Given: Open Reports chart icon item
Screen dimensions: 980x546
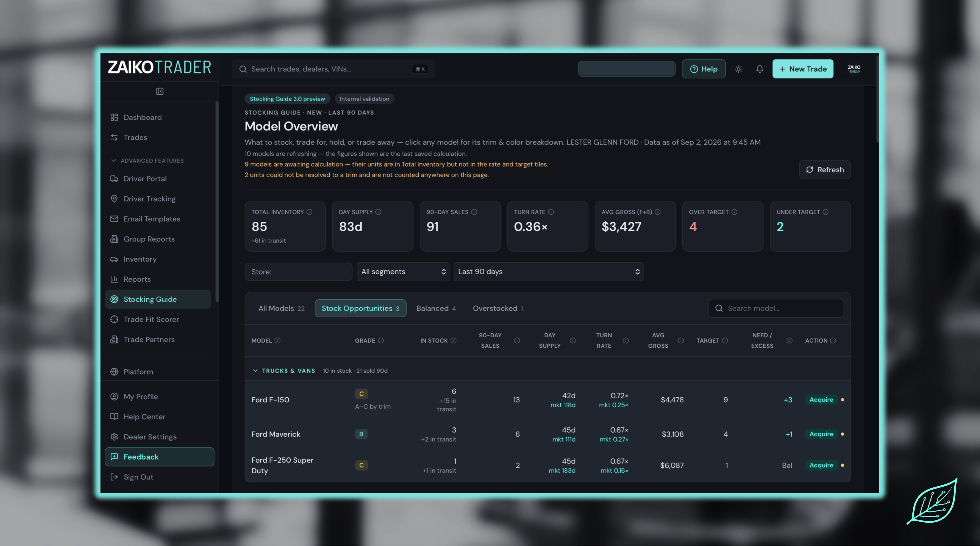Looking at the screenshot, I should tap(158, 279).
